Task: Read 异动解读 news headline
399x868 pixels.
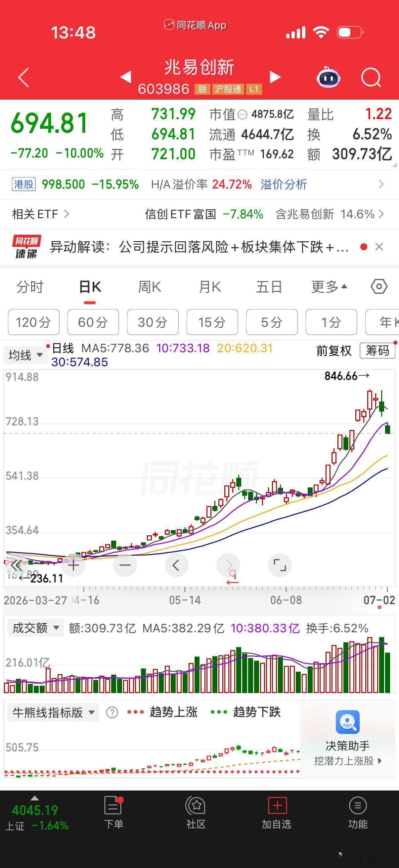Action: pos(199,247)
